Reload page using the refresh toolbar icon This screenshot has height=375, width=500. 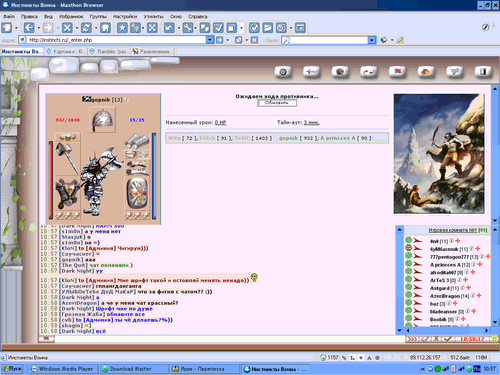point(86,28)
